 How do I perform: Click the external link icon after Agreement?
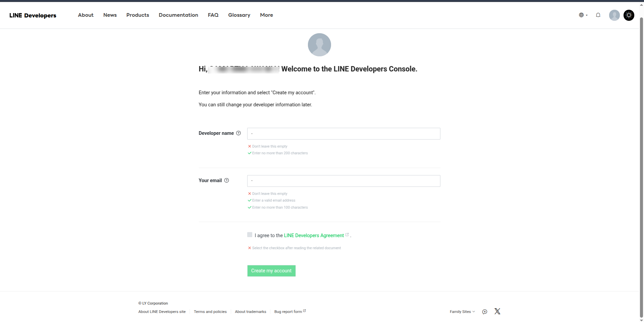pos(347,235)
